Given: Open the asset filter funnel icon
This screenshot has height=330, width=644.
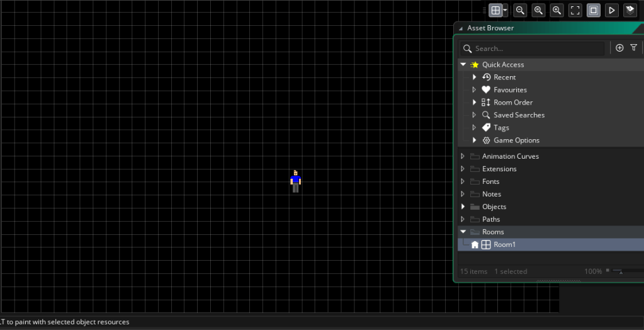Looking at the screenshot, I should [634, 48].
